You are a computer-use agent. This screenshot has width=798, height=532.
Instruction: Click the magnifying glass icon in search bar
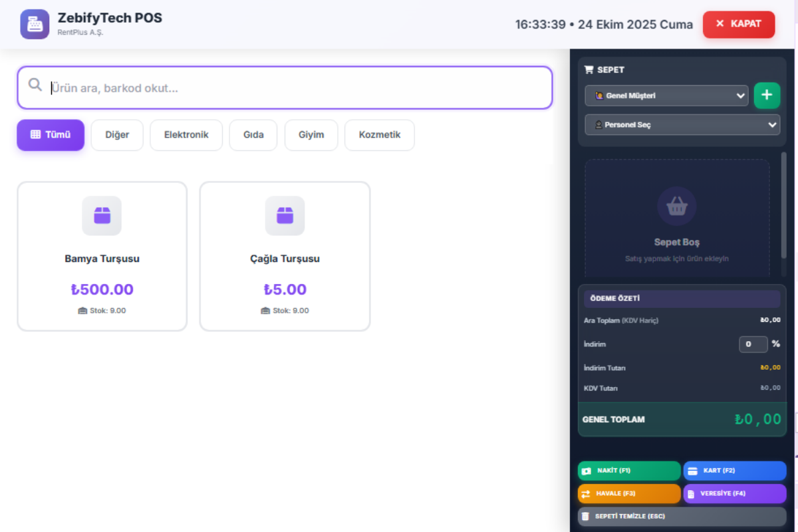coord(35,85)
